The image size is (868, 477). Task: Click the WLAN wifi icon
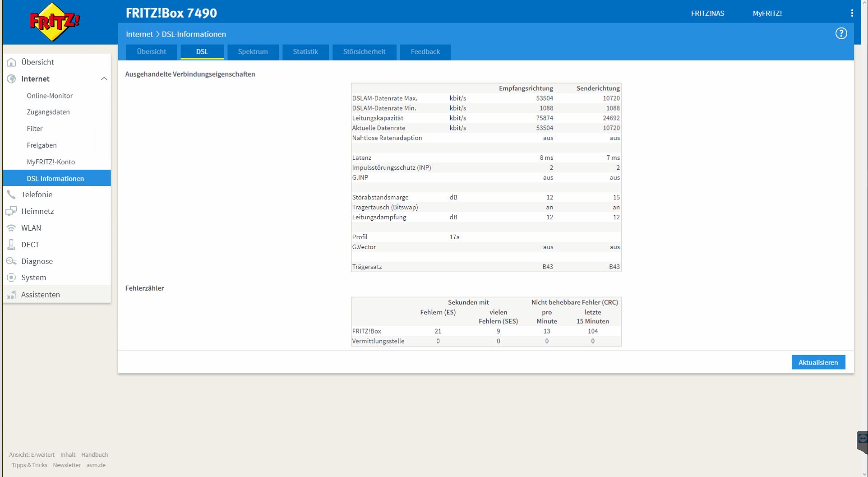11,228
